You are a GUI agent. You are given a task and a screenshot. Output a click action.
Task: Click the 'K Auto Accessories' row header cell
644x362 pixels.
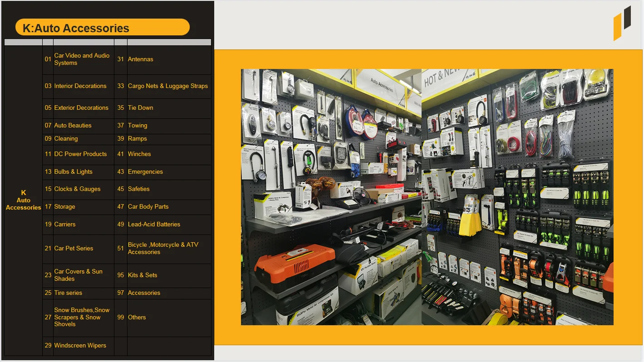pyautogui.click(x=24, y=200)
